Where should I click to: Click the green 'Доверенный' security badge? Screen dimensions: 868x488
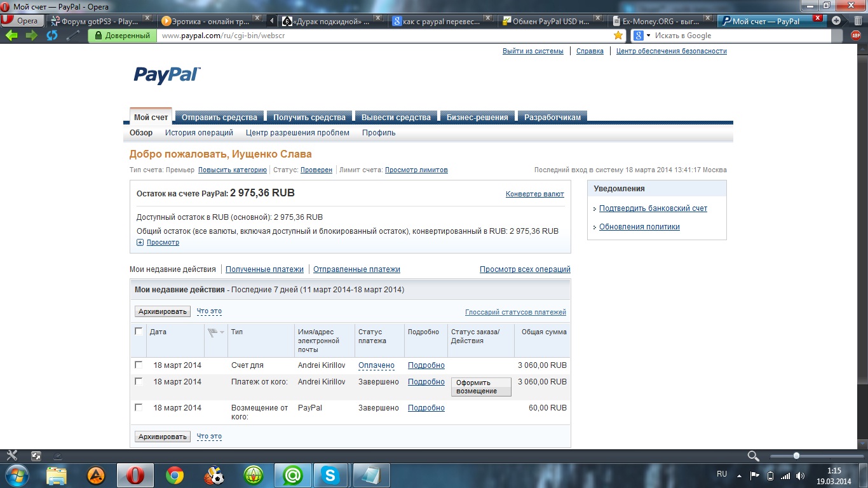coord(123,36)
